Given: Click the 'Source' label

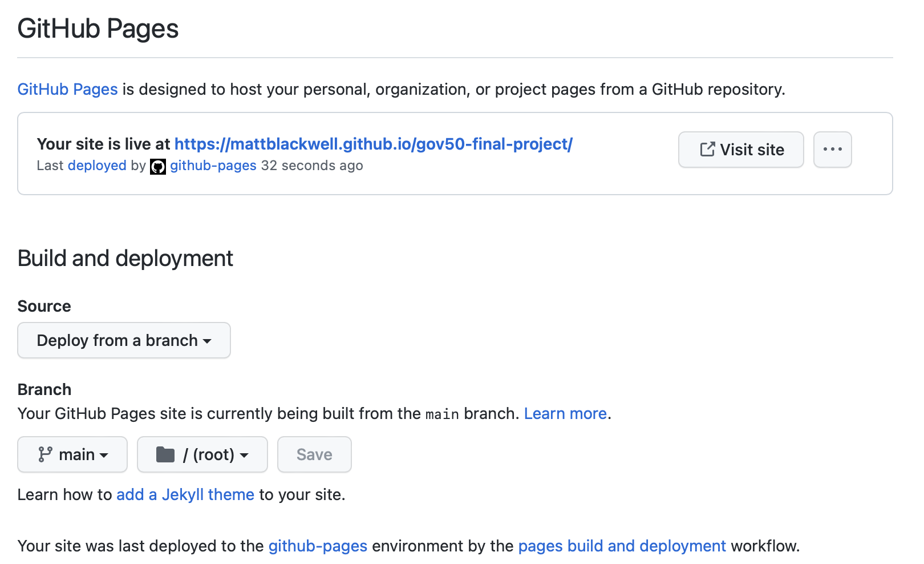Looking at the screenshot, I should 44,307.
